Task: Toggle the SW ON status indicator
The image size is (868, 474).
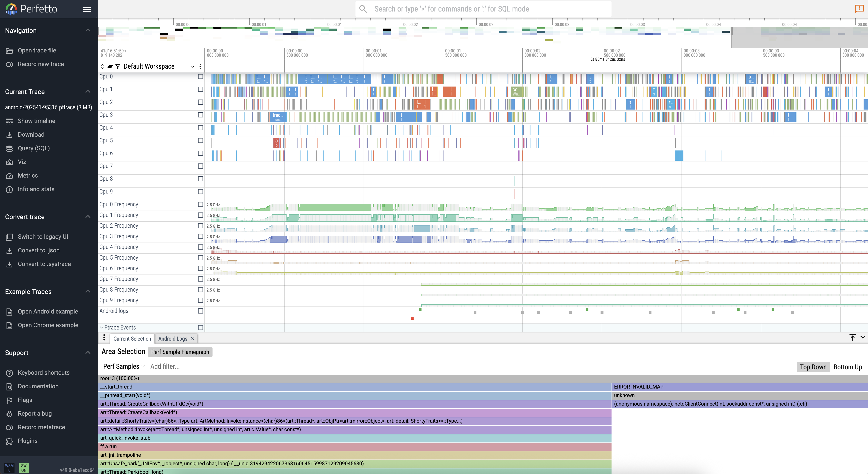Action: 24,468
